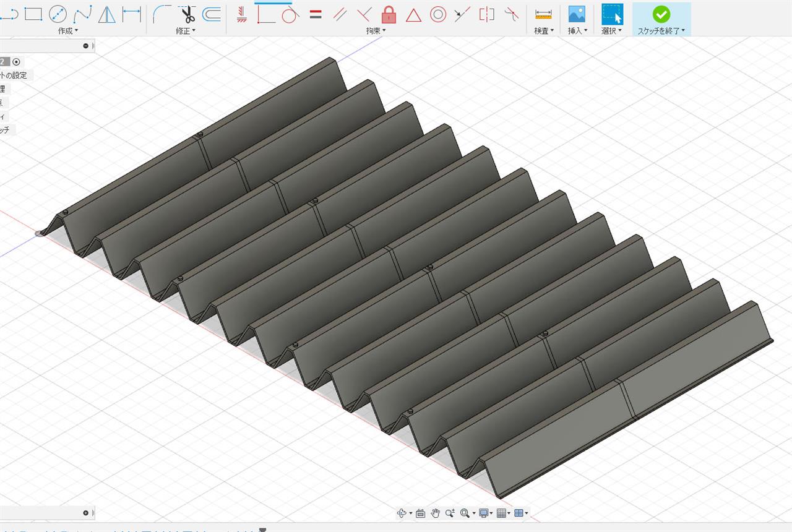
Task: Apply the Parallel constraint
Action: click(340, 14)
